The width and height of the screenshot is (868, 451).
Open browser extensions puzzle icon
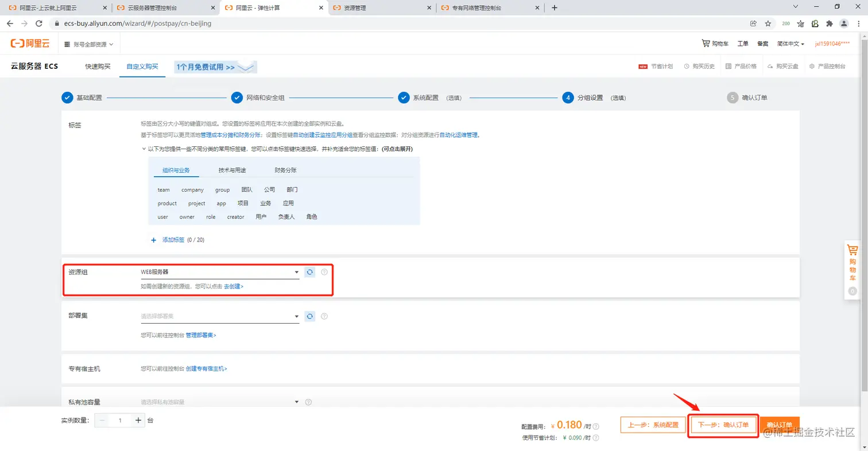(830, 24)
